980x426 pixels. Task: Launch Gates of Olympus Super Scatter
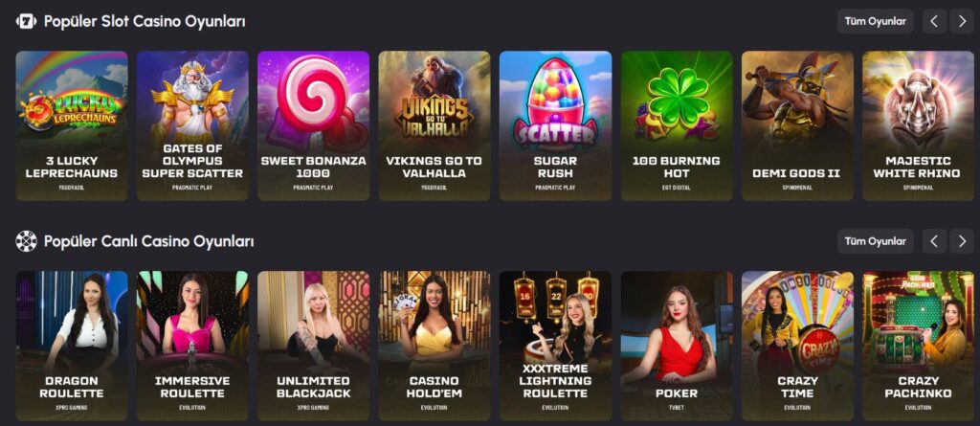coord(192,125)
